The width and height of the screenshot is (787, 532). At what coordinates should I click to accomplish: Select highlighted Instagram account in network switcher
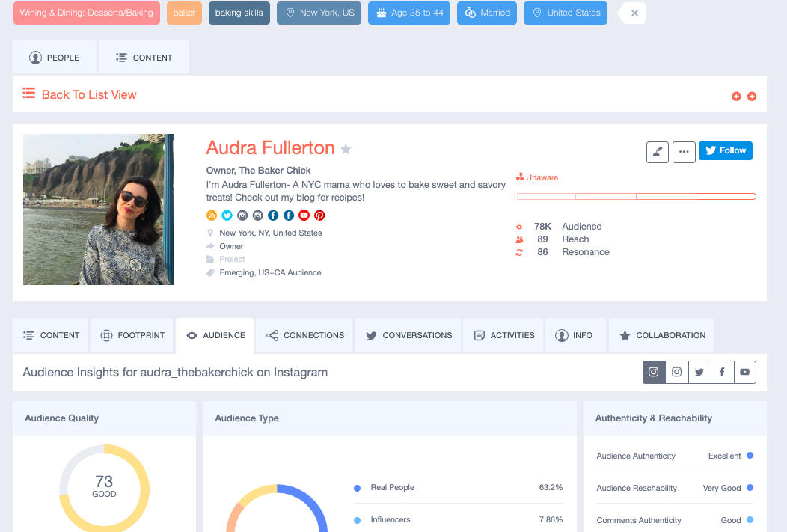pos(654,372)
